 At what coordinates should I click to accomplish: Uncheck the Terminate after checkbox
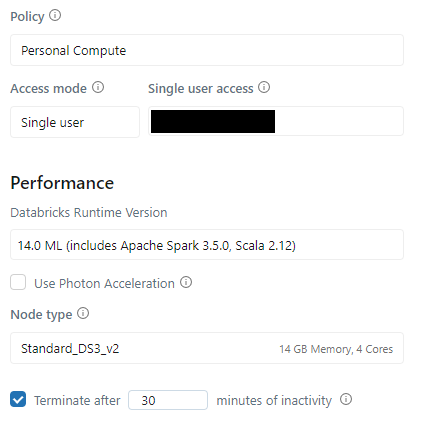(18, 399)
